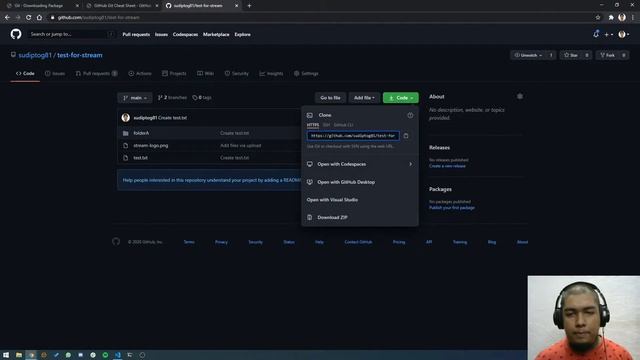Click the Chrome profile avatar in toolbar
The height and width of the screenshot is (360, 640).
(622, 17)
